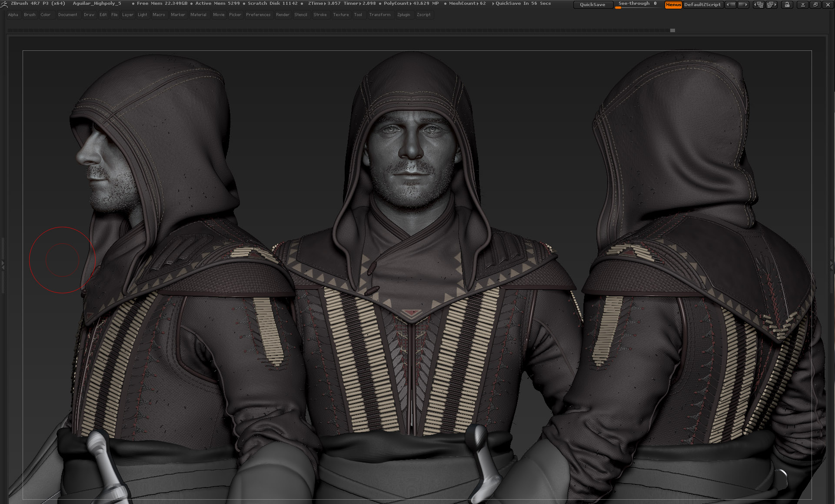835x504 pixels.
Task: Click the DefaultZScript button
Action: 702,4
